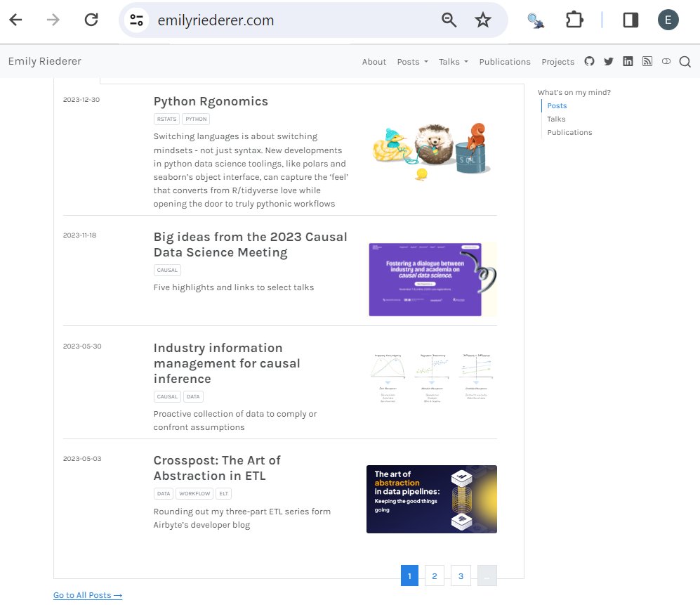The image size is (700, 605).
Task: Click "What's on my mind?" sidebar heading
Action: point(574,93)
